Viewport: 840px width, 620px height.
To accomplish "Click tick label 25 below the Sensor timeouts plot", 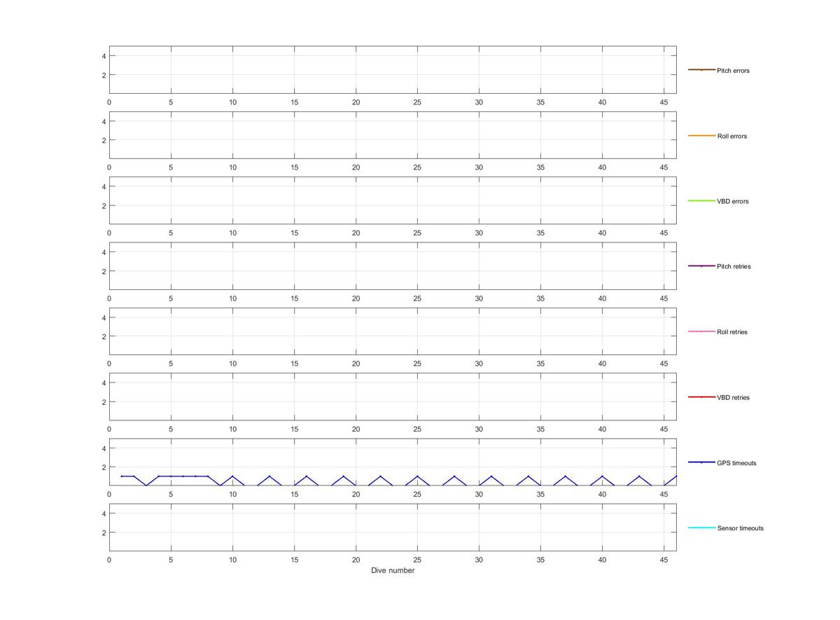I will point(417,560).
